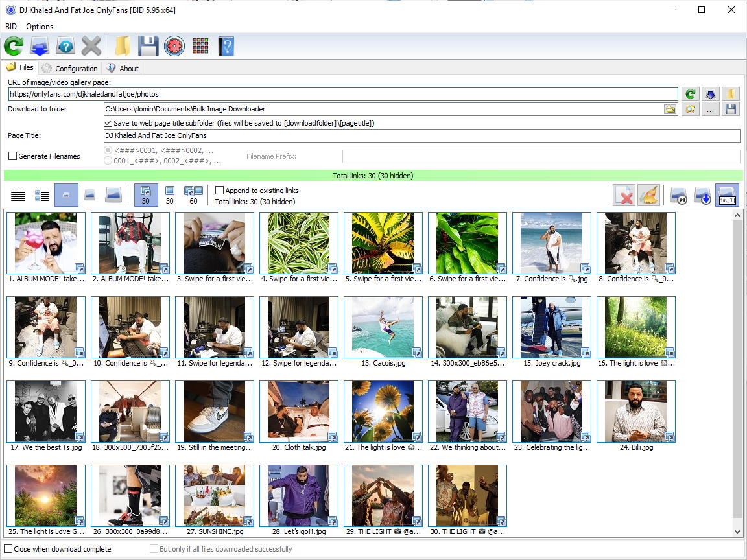747x560 pixels.
Task: Select the medium thumbnail size icon
Action: (89, 195)
